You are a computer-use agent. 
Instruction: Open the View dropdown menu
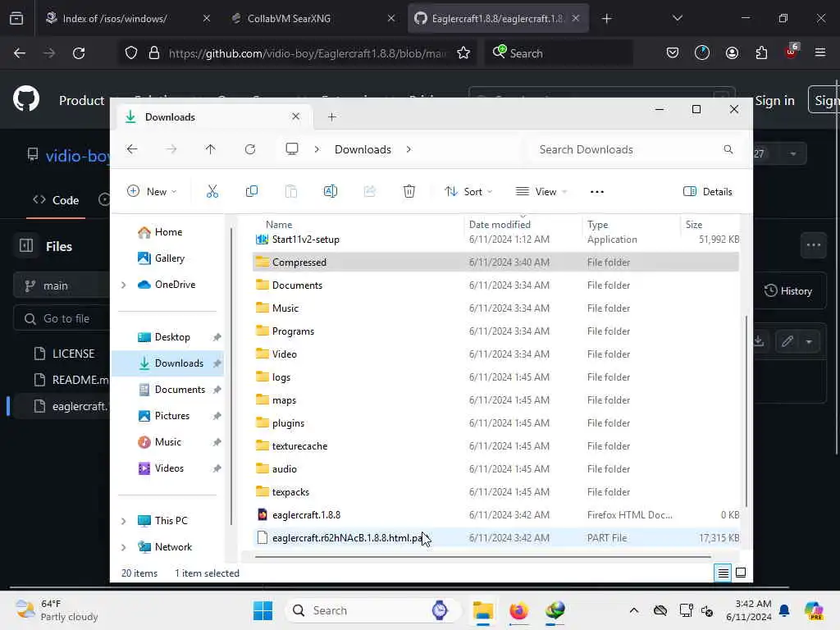coord(541,192)
